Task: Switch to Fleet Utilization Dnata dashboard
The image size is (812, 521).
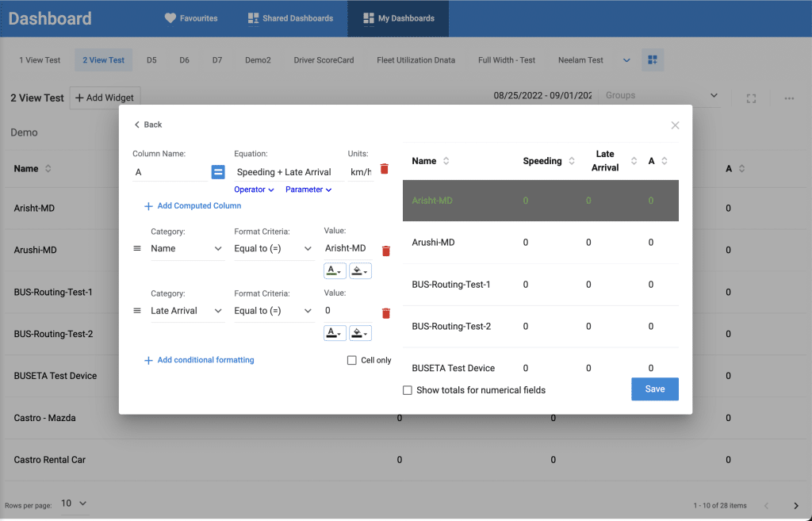Action: point(416,60)
